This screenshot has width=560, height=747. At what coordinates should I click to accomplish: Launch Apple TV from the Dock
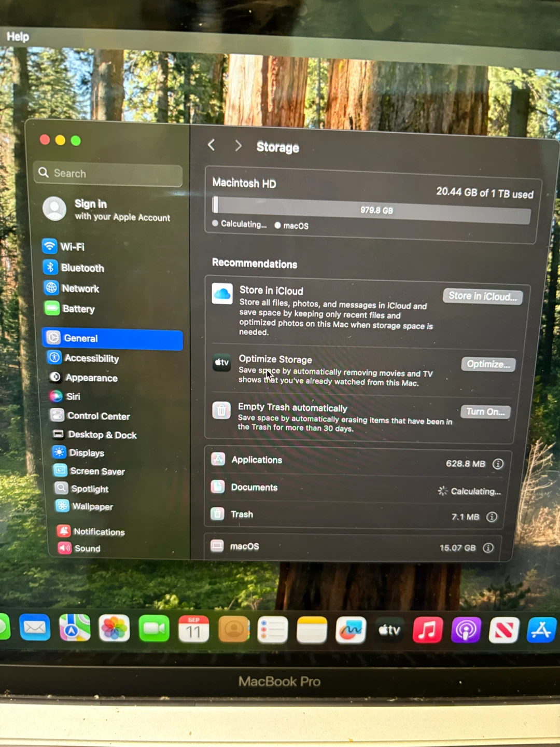point(389,630)
